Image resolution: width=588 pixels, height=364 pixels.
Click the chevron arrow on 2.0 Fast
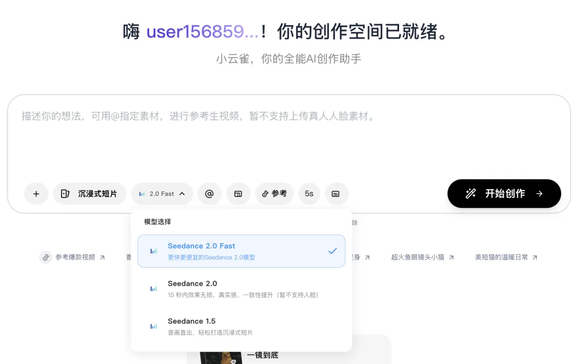tap(182, 194)
